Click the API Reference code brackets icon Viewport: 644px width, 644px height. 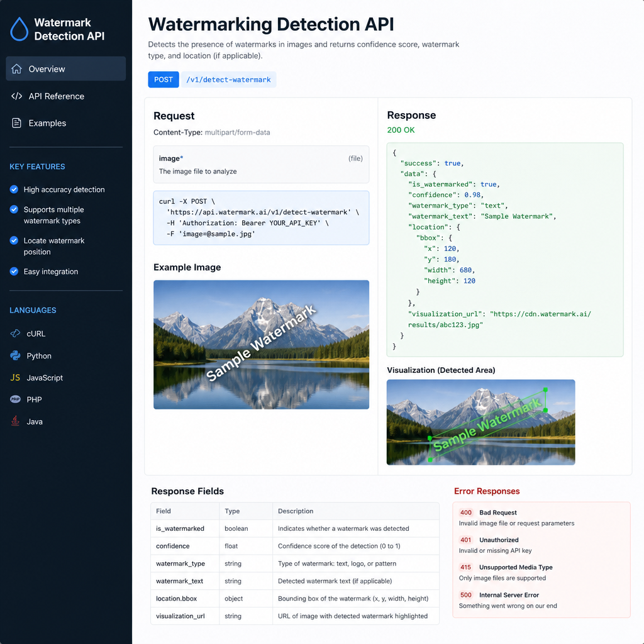tap(16, 96)
